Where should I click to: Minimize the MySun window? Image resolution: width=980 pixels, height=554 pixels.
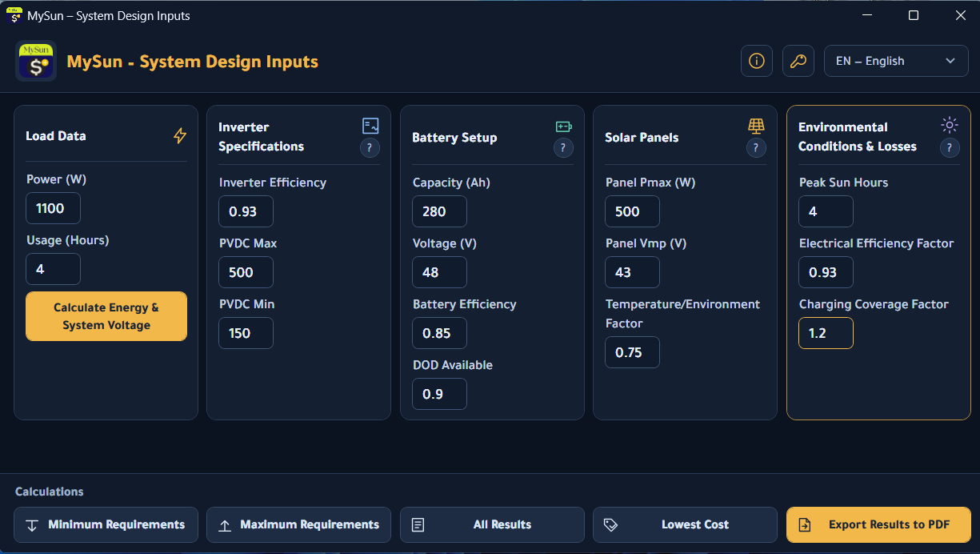[x=867, y=15]
